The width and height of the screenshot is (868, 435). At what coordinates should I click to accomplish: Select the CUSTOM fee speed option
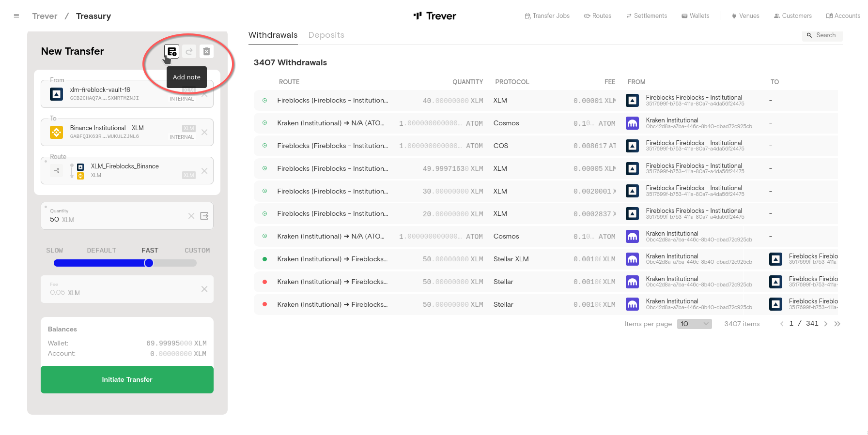point(197,250)
